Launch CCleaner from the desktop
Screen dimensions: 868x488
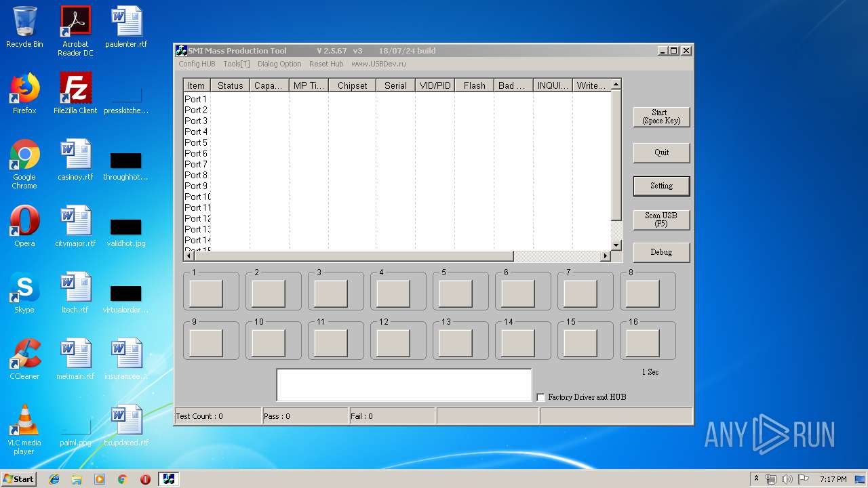click(x=24, y=359)
